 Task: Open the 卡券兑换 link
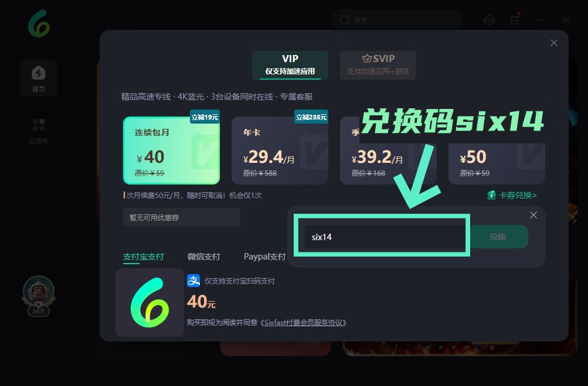(x=512, y=195)
